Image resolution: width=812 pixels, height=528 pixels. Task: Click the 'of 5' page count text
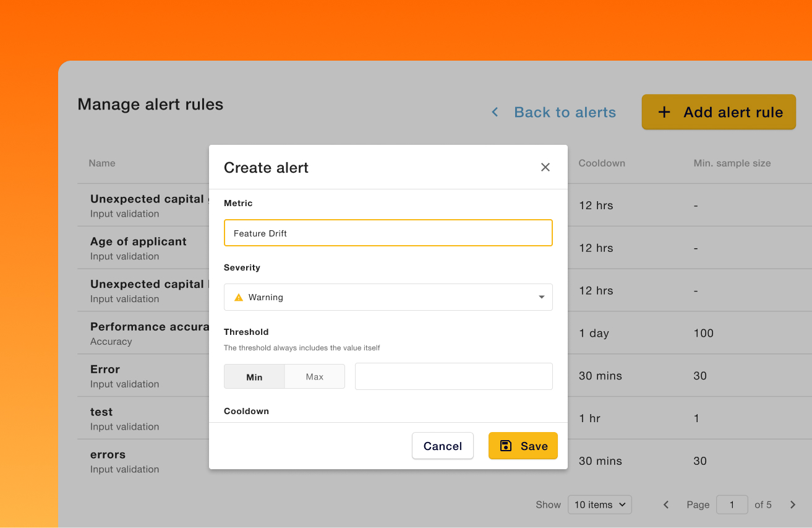click(763, 504)
